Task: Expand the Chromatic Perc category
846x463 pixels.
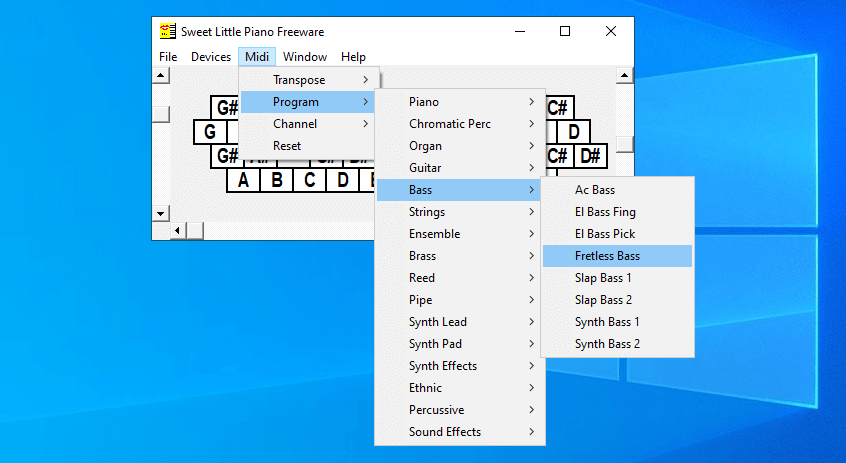Action: coord(460,124)
